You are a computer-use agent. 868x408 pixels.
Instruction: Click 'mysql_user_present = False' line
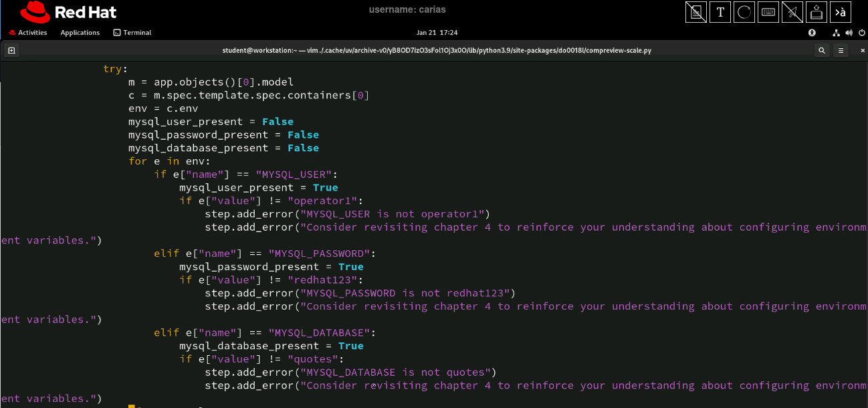[211, 122]
